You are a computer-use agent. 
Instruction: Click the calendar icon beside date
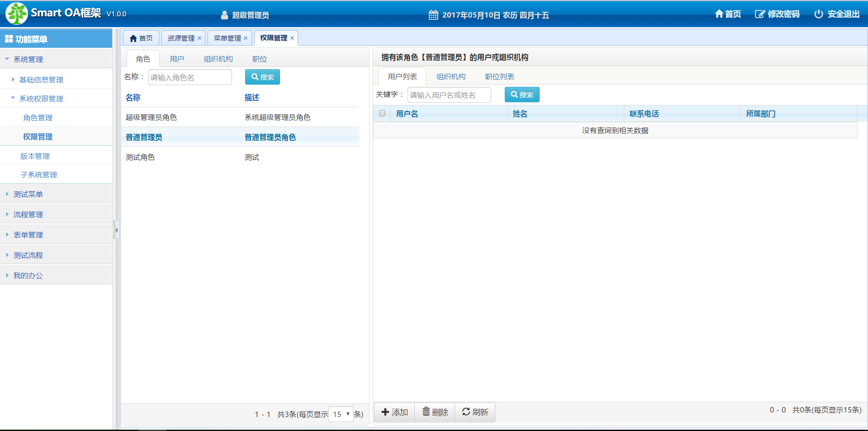point(433,15)
